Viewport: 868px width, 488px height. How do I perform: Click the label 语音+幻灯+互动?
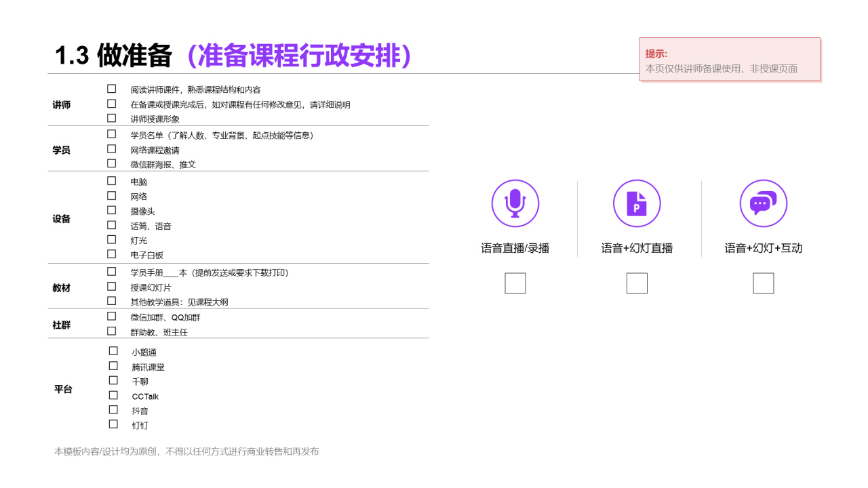764,248
